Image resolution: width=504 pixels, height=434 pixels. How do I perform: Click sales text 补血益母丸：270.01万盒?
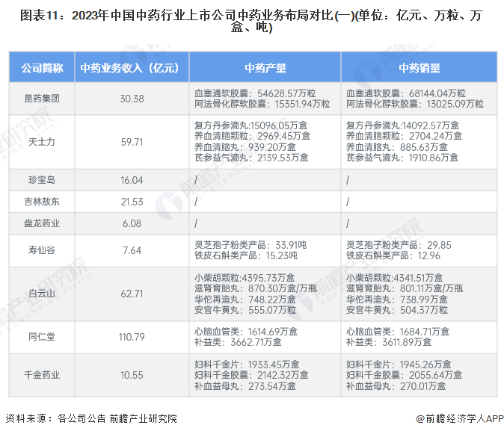coord(396,386)
